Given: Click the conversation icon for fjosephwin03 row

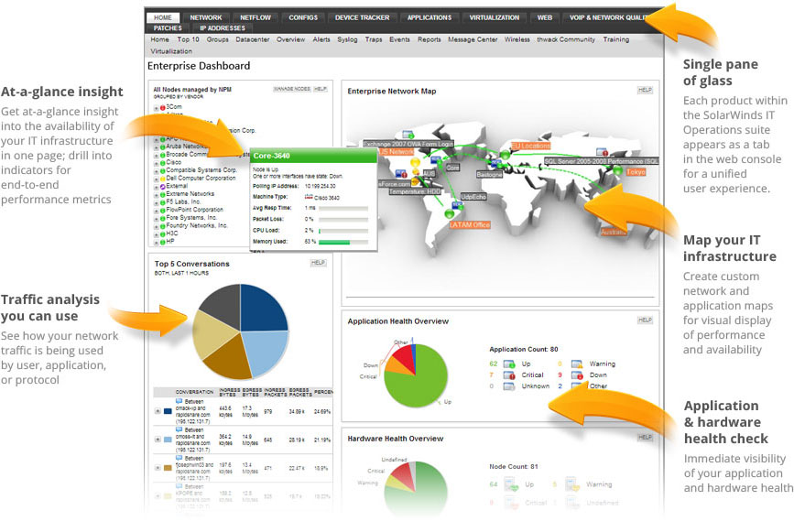Looking at the screenshot, I should point(179,458).
